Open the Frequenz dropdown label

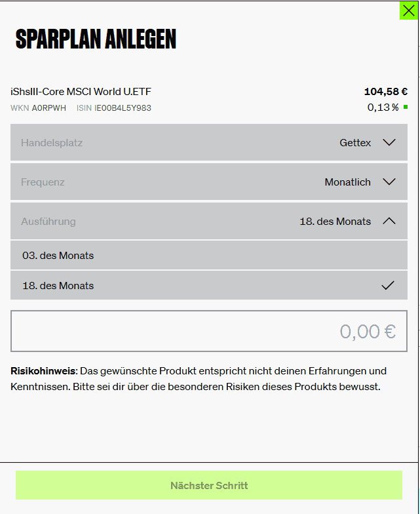click(43, 182)
